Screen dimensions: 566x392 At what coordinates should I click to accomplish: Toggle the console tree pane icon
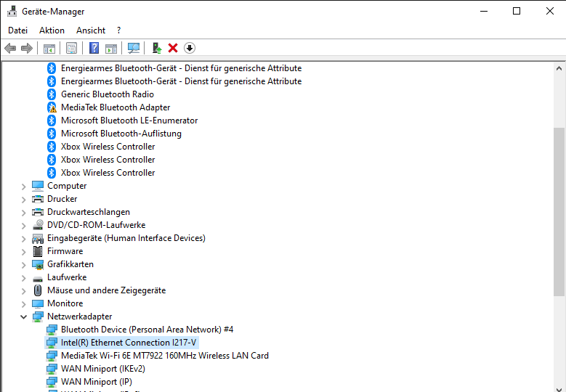point(49,48)
